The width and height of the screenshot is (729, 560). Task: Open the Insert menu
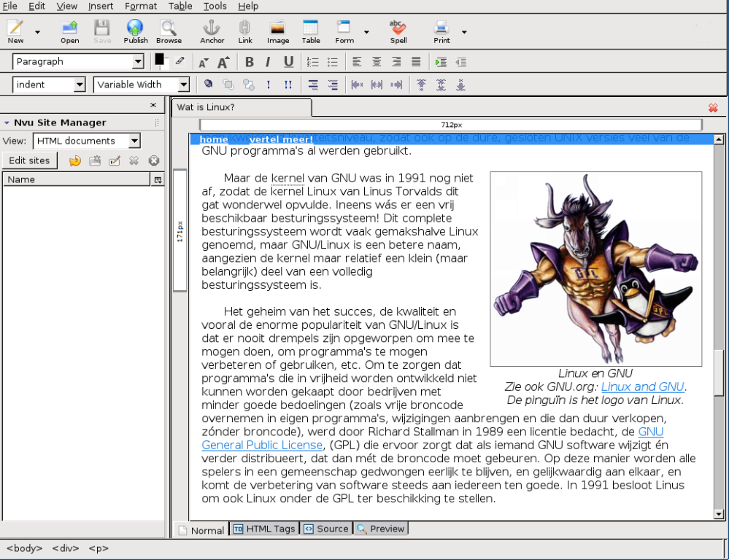coord(101,6)
